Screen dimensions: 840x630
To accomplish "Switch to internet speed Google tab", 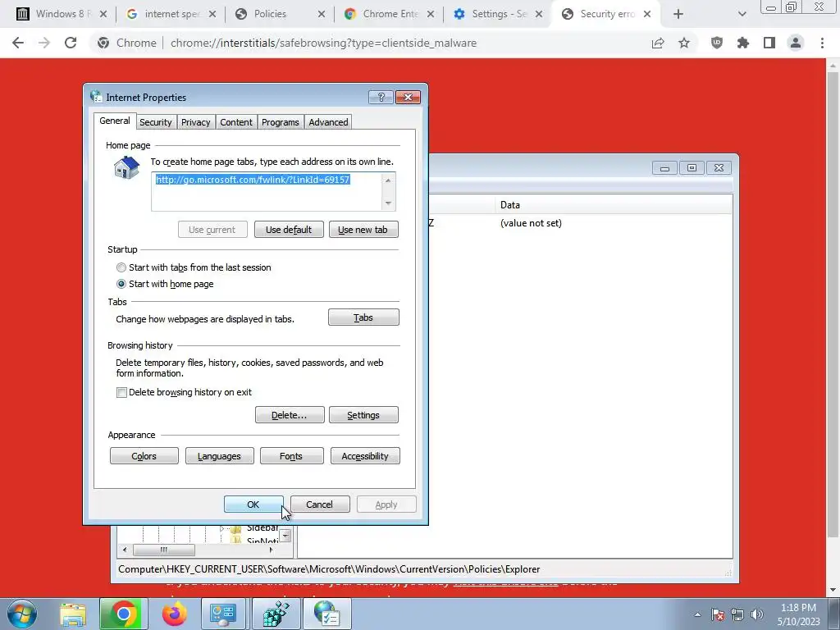I will [171, 14].
